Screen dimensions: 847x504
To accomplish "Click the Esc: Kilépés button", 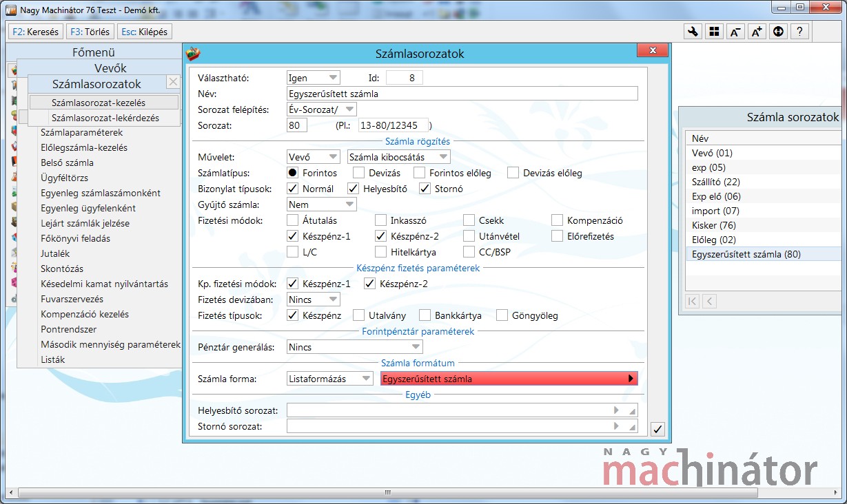I will pyautogui.click(x=144, y=32).
